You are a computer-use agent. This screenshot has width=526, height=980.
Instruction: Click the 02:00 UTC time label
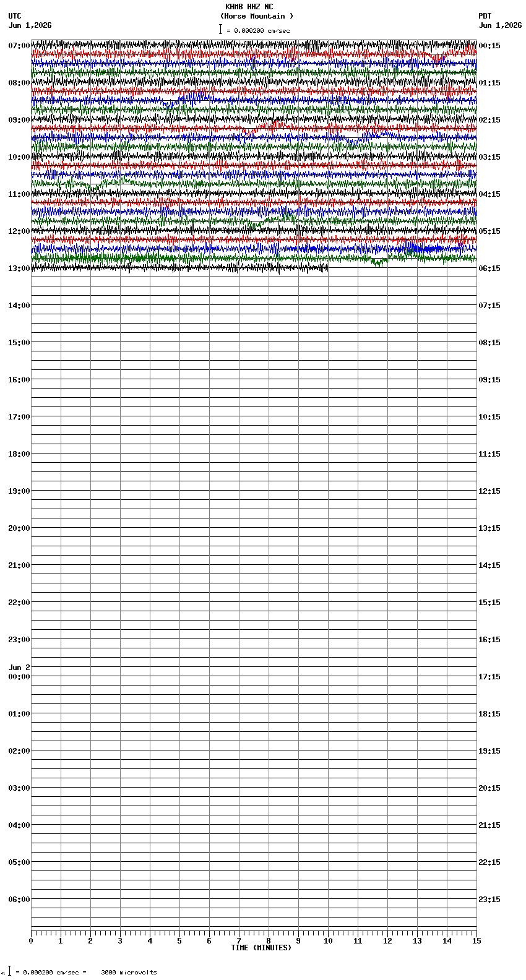point(19,751)
